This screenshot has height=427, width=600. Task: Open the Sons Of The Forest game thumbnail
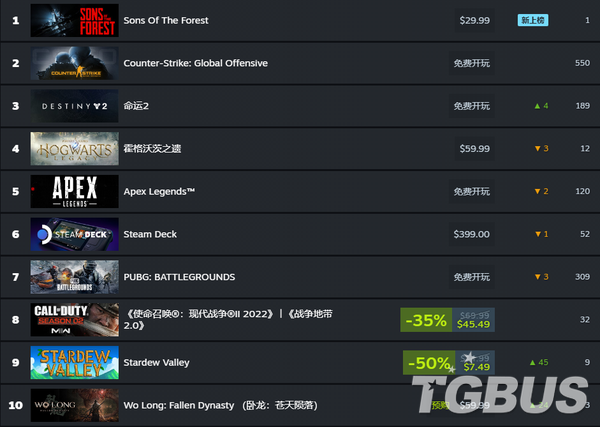75,20
